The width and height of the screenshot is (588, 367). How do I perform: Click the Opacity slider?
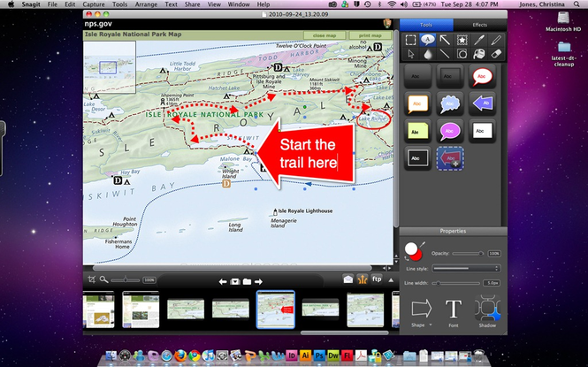pyautogui.click(x=468, y=254)
